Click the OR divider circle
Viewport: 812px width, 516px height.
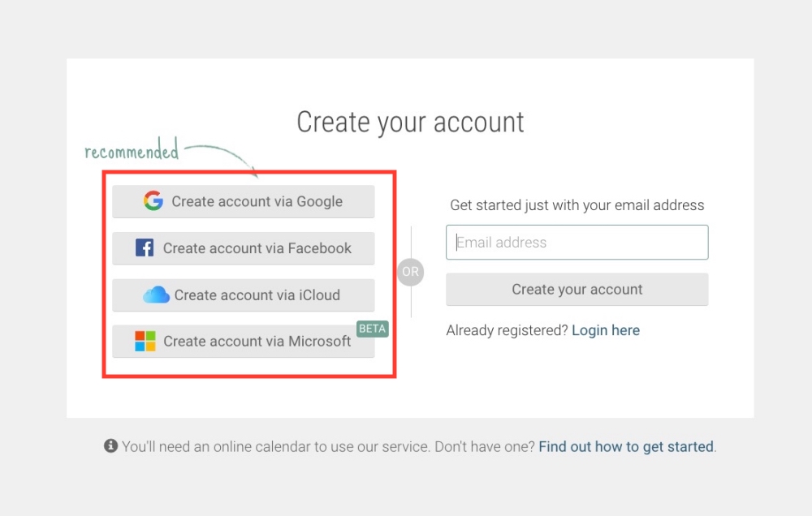click(411, 272)
